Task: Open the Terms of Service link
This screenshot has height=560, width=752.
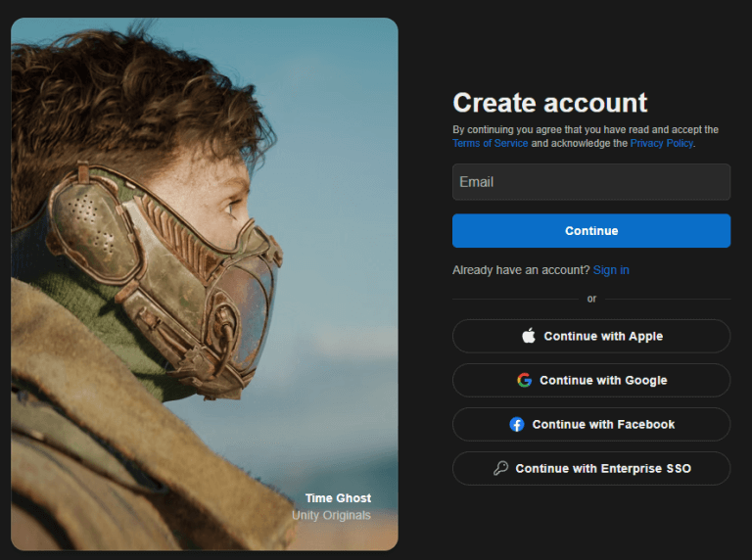Action: pos(490,143)
